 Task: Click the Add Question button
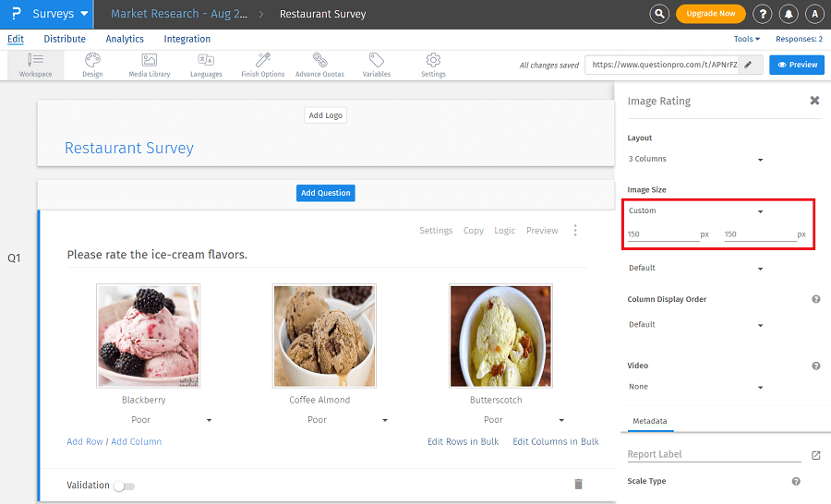[x=326, y=193]
